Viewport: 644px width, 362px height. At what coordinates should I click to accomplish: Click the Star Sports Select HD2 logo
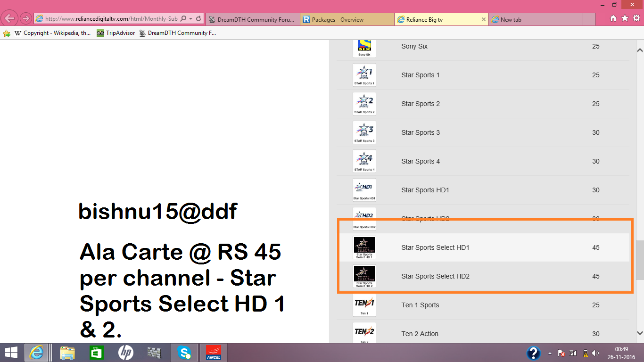[364, 276]
